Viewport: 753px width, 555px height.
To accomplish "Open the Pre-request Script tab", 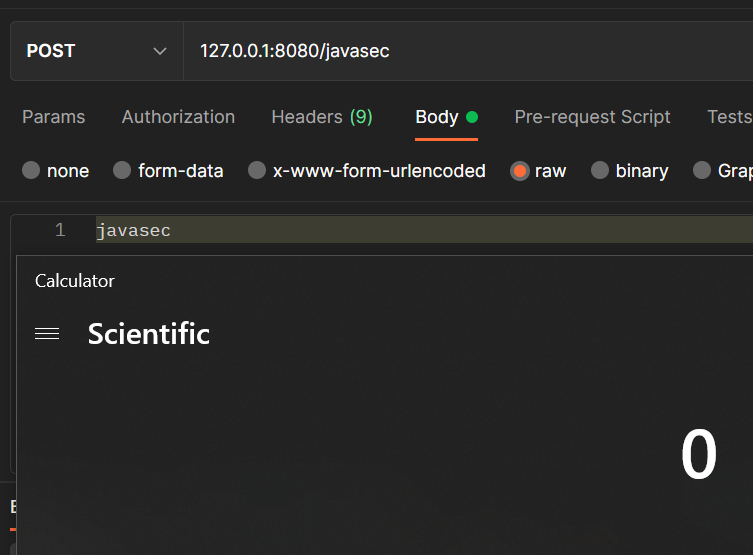I will (x=592, y=117).
